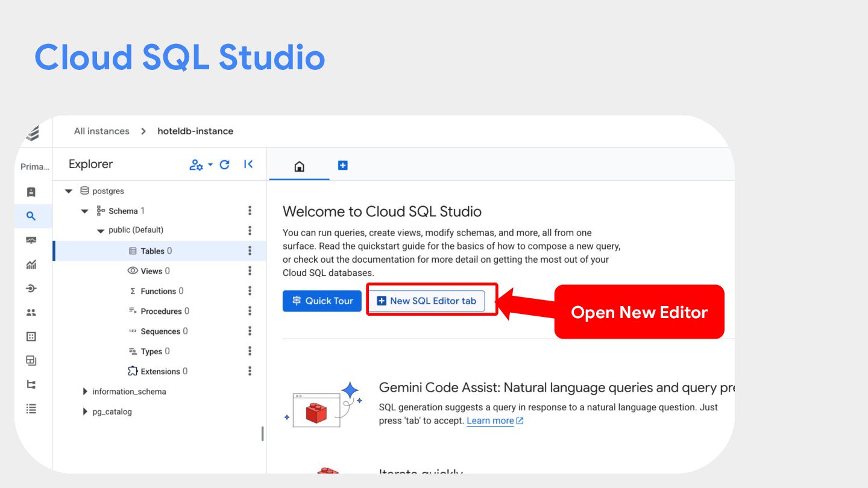
Task: Refresh the Explorer panel
Action: pyautogui.click(x=225, y=164)
